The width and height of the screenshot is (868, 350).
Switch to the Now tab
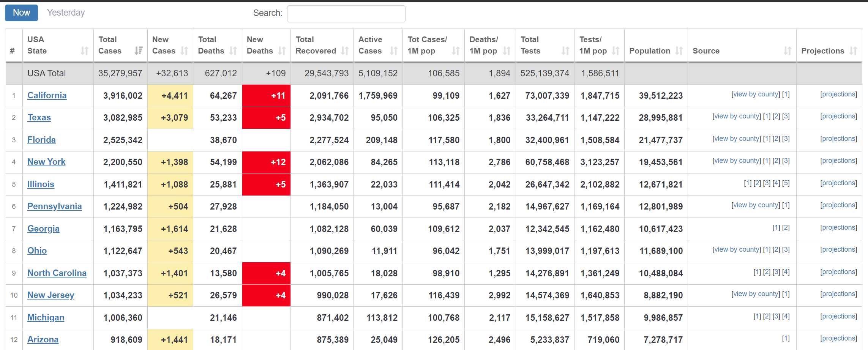21,13
